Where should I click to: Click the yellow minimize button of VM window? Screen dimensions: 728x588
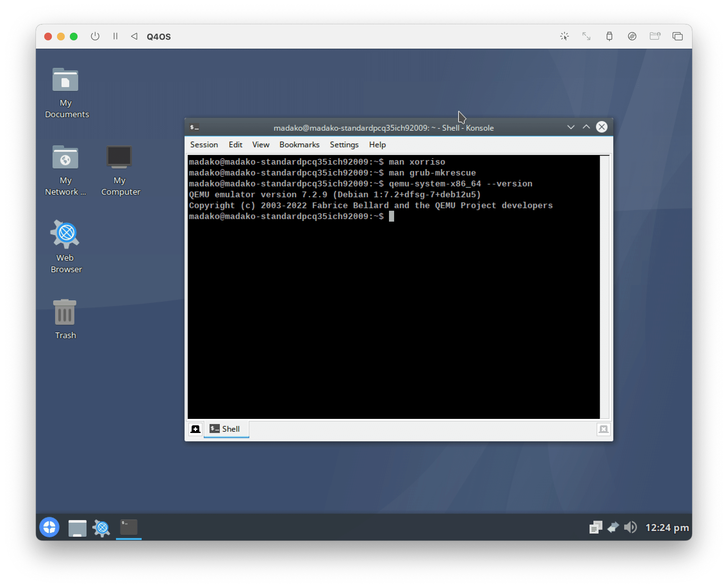click(61, 36)
